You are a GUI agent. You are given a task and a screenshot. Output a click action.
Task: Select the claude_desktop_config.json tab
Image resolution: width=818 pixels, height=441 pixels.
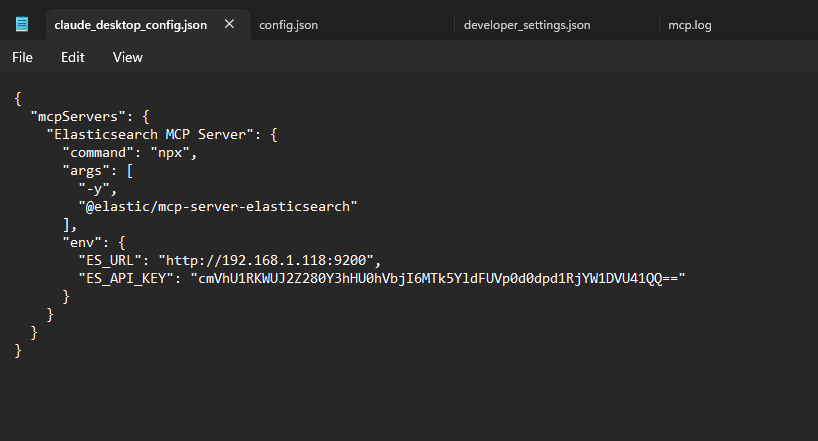pos(130,25)
